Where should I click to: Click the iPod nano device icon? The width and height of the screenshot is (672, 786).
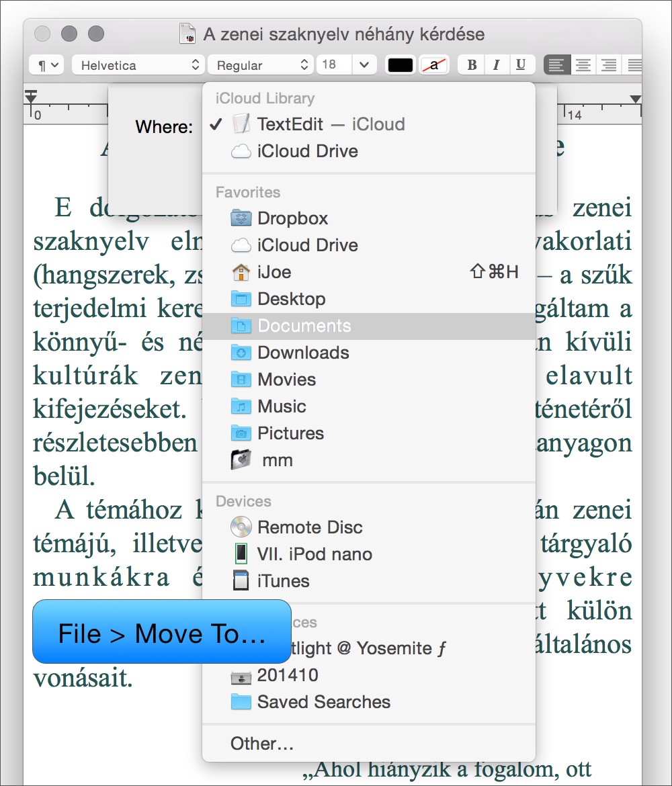[241, 554]
